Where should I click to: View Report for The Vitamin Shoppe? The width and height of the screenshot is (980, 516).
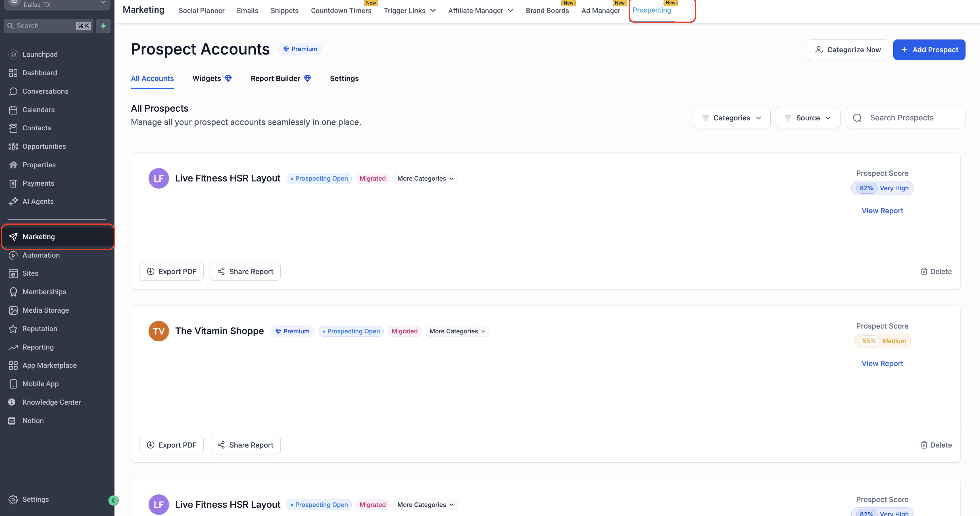coord(882,364)
